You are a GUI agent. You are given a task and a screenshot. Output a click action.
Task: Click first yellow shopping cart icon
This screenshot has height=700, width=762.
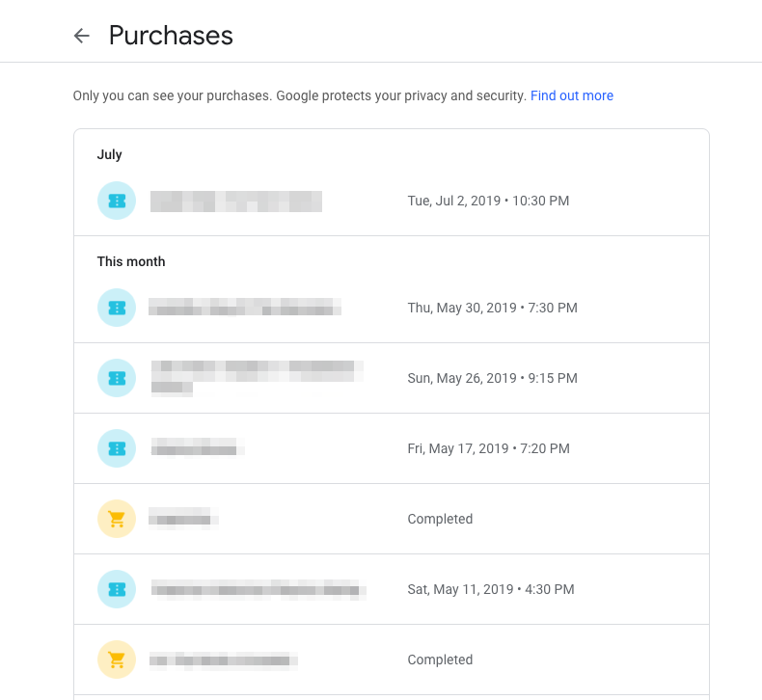117,519
